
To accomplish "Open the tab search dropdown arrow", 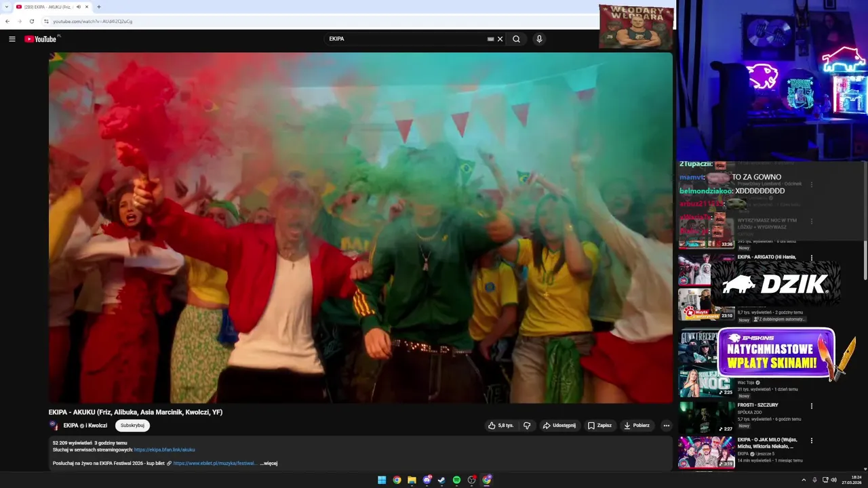I will (6, 7).
